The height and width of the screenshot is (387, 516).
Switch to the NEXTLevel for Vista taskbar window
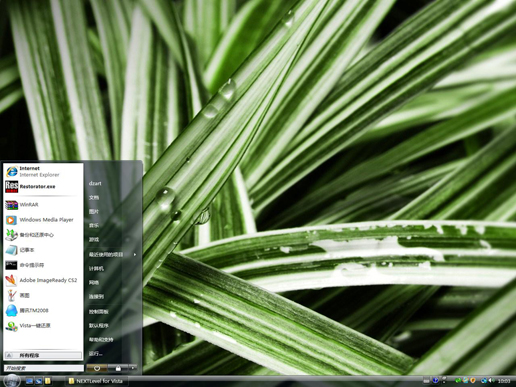click(x=96, y=381)
